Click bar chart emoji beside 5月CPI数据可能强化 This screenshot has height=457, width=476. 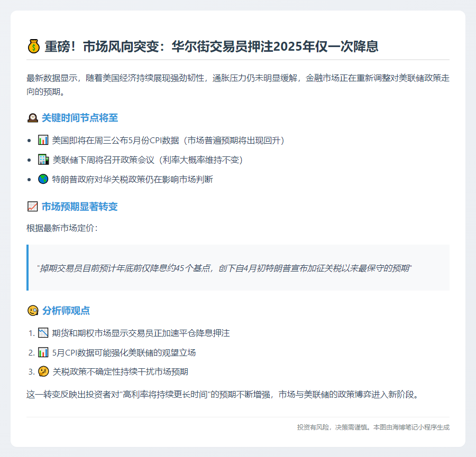43,352
